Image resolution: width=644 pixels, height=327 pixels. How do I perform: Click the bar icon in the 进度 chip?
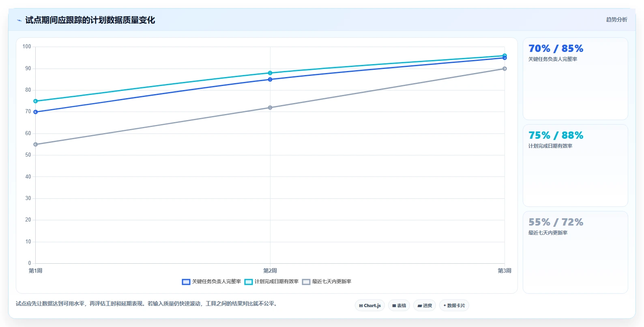tap(420, 306)
